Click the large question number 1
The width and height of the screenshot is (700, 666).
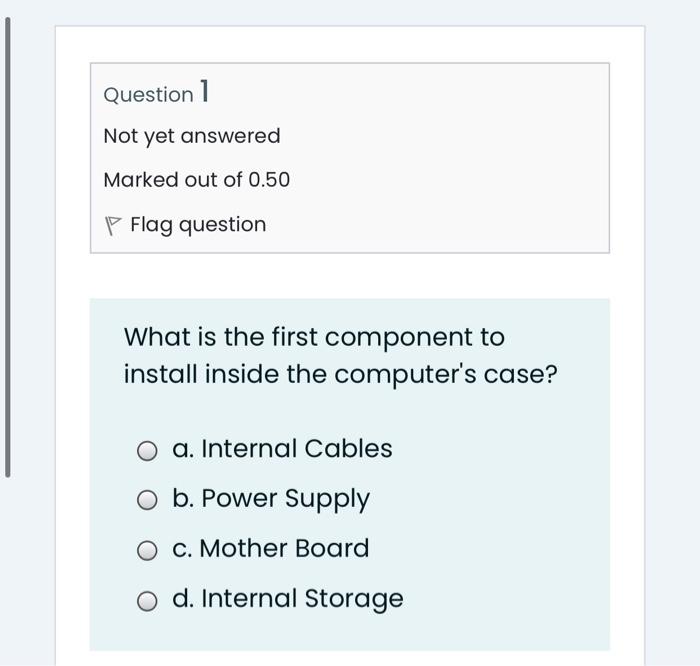click(x=205, y=92)
